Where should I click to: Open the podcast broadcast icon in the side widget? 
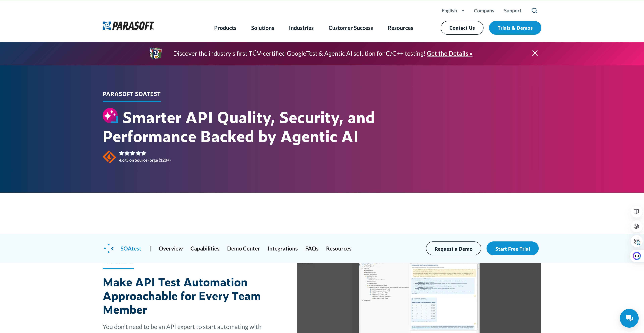636,227
